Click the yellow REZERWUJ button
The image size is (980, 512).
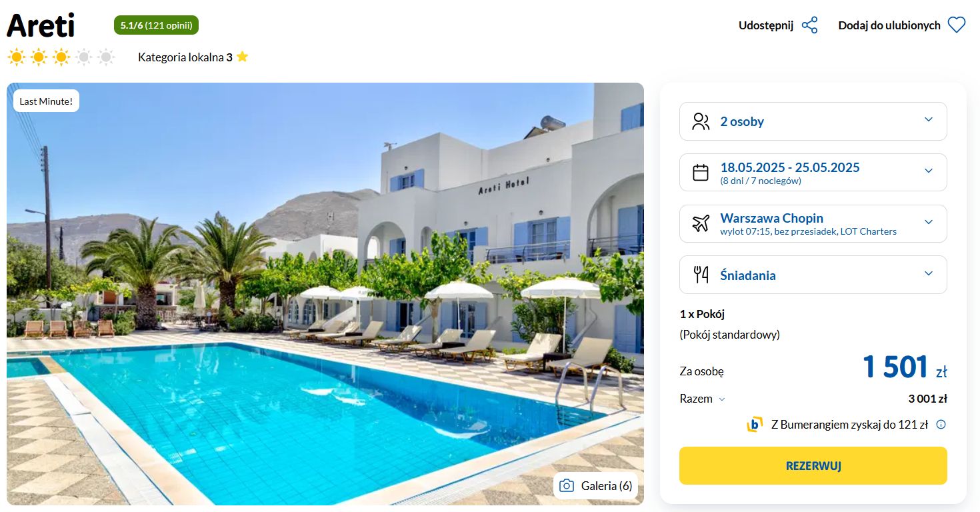click(x=813, y=465)
